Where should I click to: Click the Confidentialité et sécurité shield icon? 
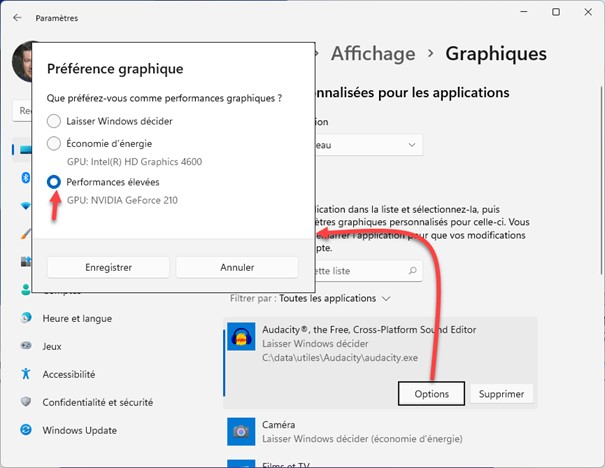tap(23, 402)
